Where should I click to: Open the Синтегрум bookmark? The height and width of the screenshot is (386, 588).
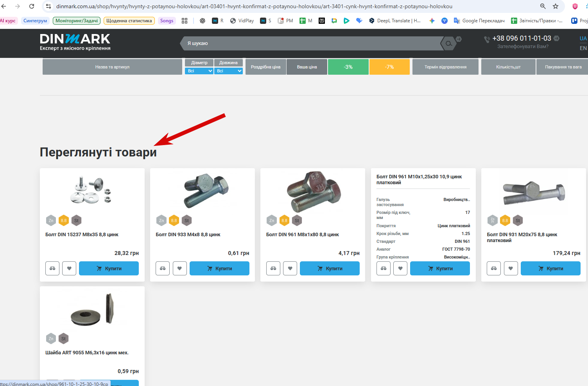coord(35,21)
